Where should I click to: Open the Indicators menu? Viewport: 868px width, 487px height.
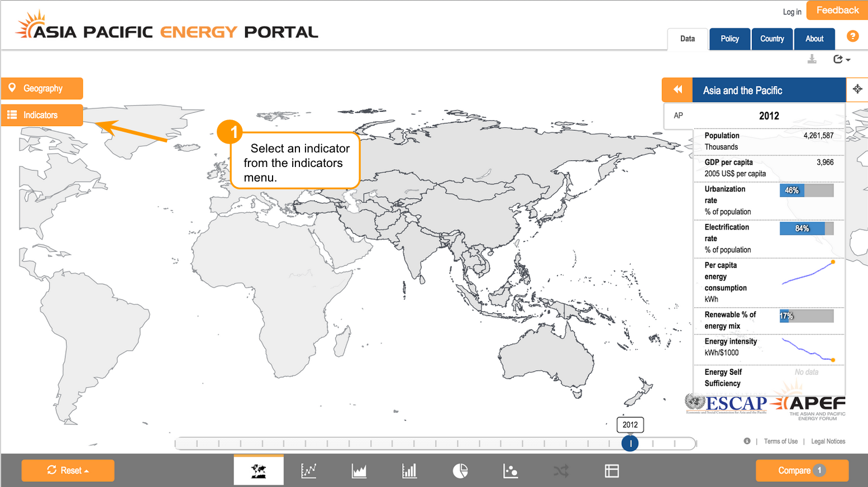click(42, 115)
